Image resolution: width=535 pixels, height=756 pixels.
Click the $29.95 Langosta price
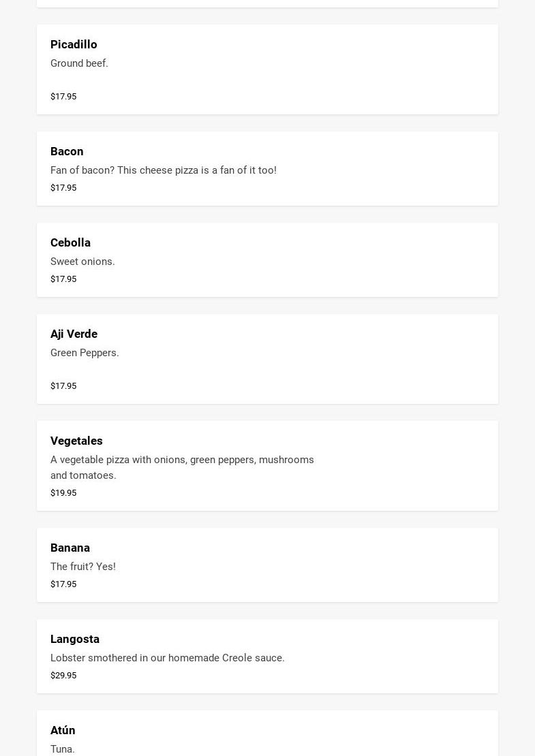click(x=63, y=676)
